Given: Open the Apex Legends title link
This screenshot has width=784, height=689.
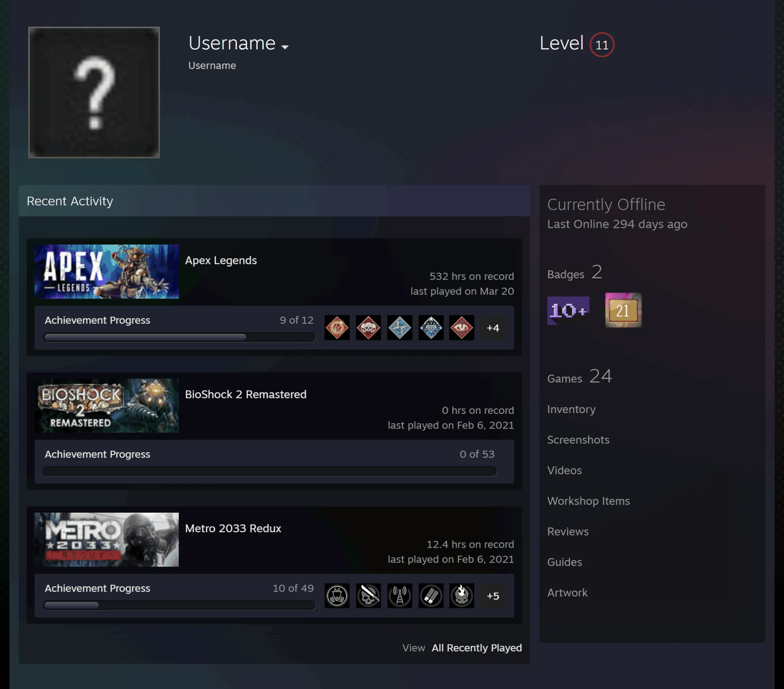Looking at the screenshot, I should [x=221, y=260].
